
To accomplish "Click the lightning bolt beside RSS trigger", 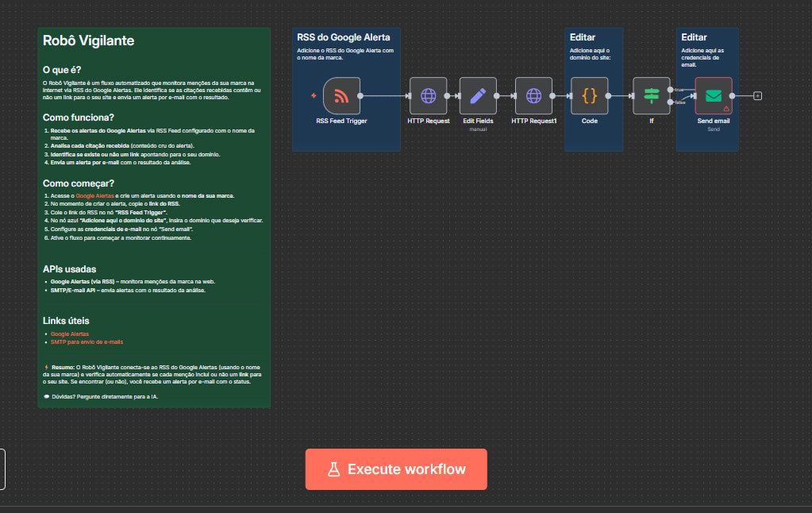I will pyautogui.click(x=314, y=96).
